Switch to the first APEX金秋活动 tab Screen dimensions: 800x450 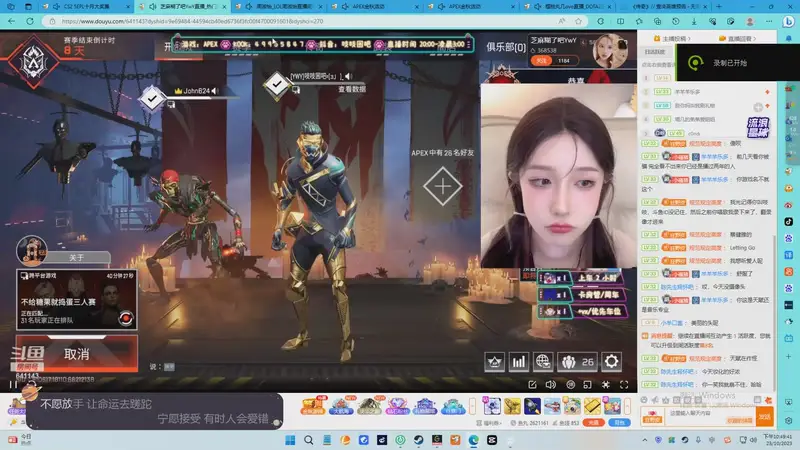pyautogui.click(x=373, y=7)
